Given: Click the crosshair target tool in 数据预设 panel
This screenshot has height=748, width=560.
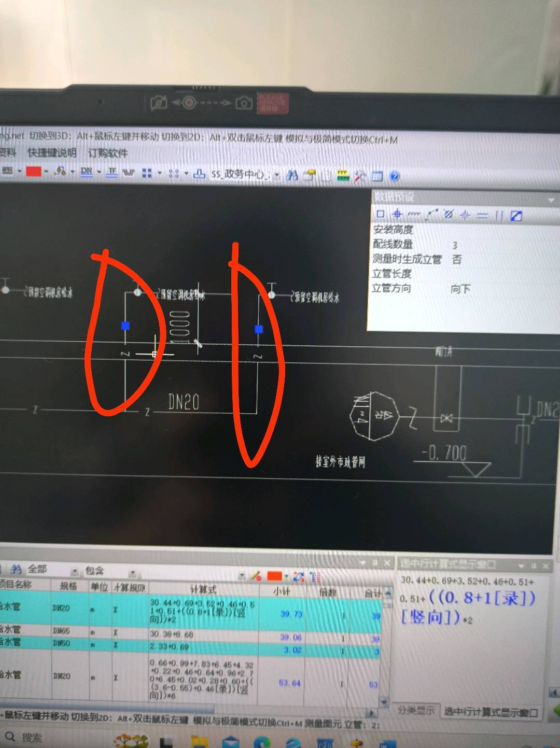Looking at the screenshot, I should pos(397,214).
